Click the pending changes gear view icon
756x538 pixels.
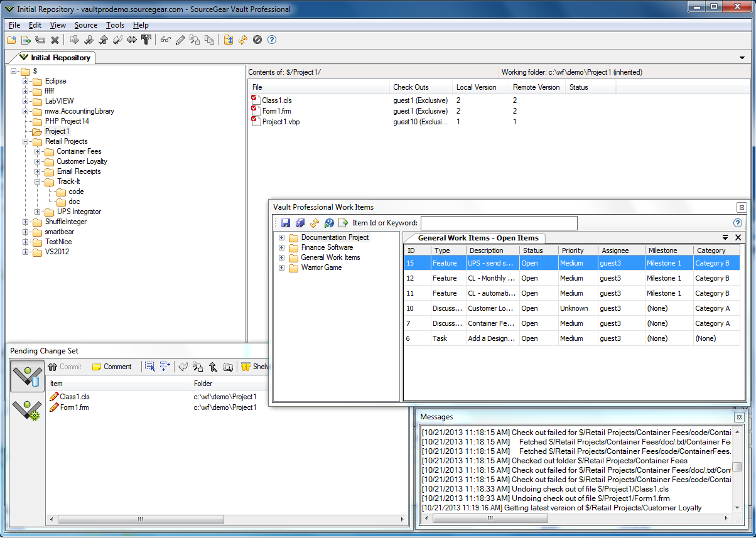(28, 410)
